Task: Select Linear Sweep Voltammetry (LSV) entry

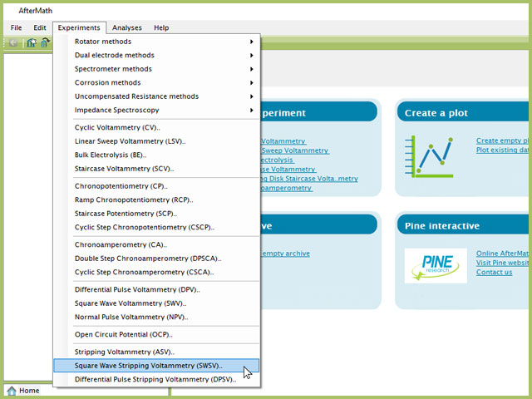Action: 157,141
